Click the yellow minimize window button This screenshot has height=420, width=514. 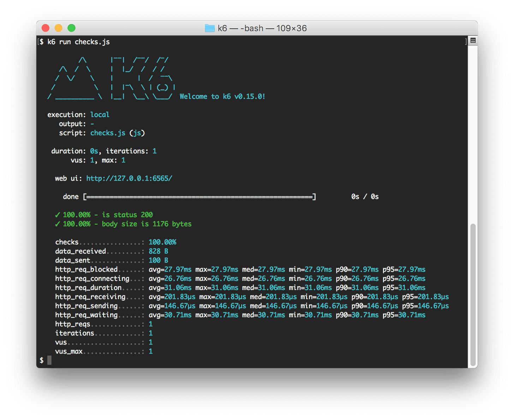tap(59, 28)
